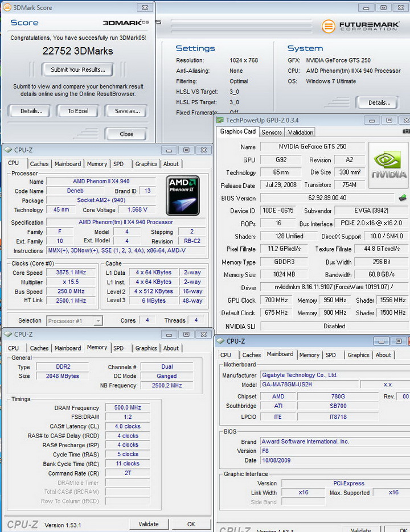Click the GPU Name field NVIDIA GeForce GTS 250
The image size is (410, 532).
coord(313,147)
